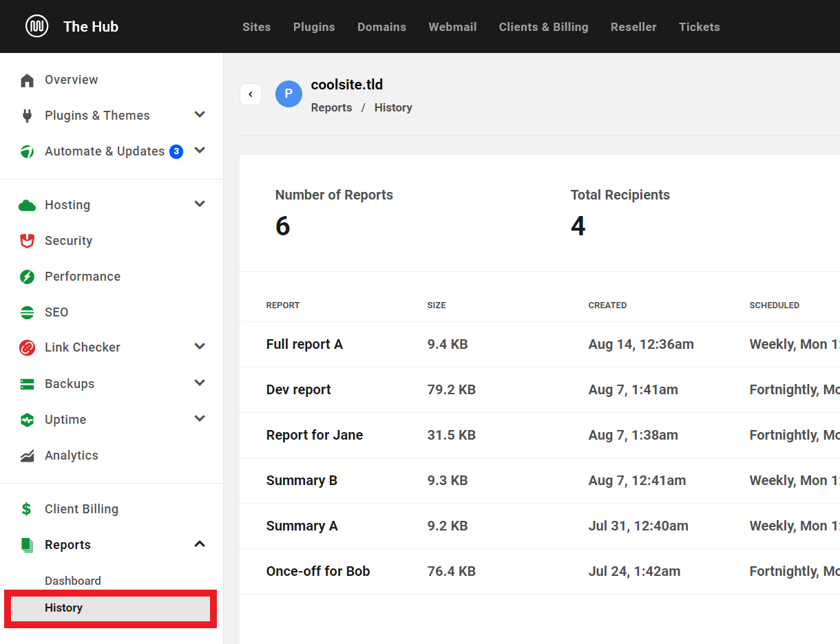Image resolution: width=840 pixels, height=644 pixels.
Task: Open the Dev report row
Action: click(540, 389)
